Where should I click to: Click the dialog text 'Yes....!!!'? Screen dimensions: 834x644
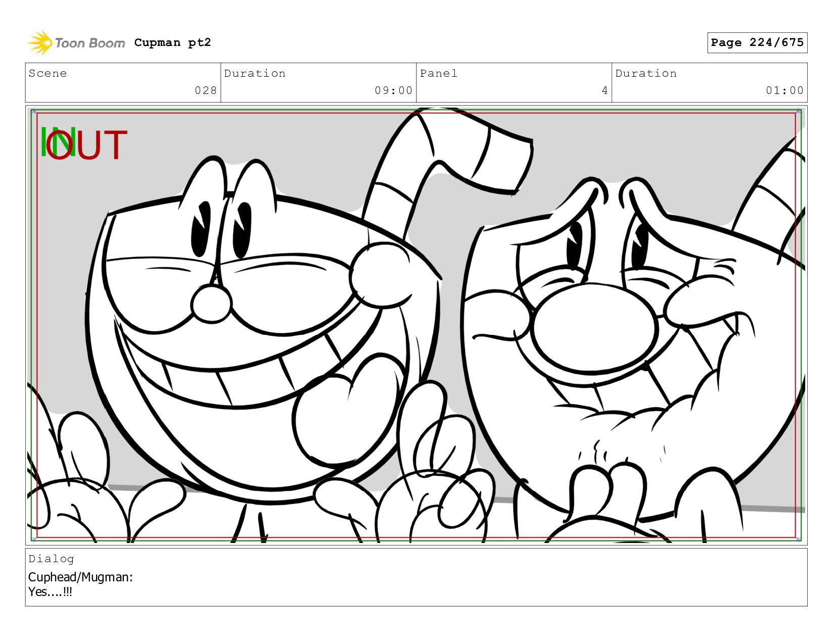(50, 592)
